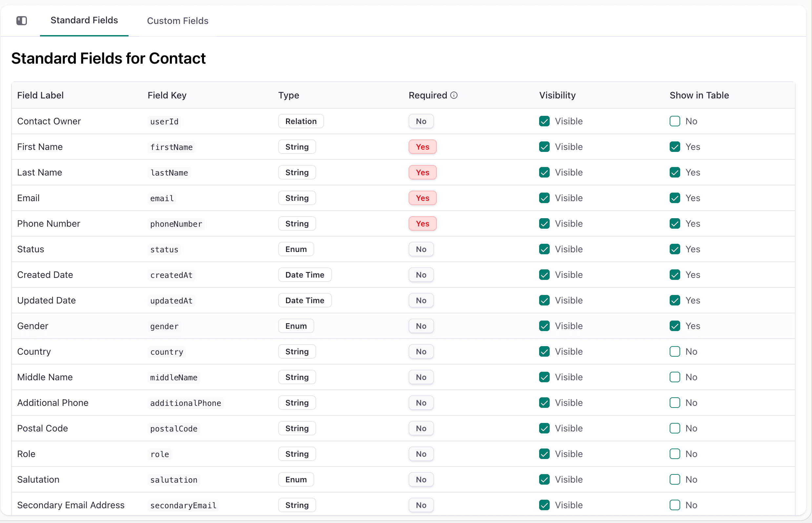Enable Show in Table for Postal Code
The width and height of the screenshot is (812, 523).
tap(675, 428)
